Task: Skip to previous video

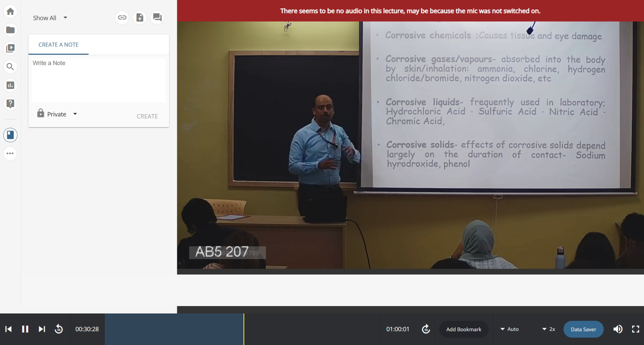Action: (8, 329)
